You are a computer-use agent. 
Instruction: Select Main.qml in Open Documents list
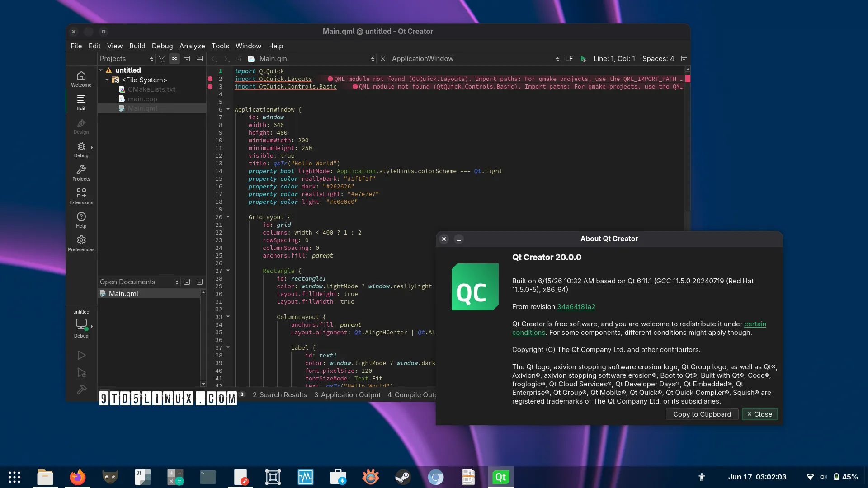click(x=149, y=294)
